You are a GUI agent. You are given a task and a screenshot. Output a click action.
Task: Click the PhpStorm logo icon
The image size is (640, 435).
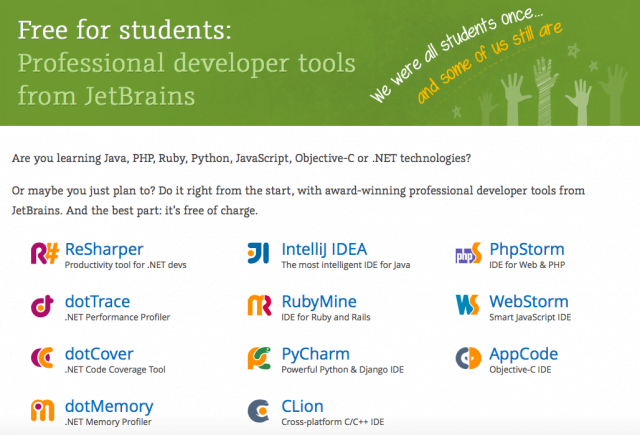pos(468,255)
